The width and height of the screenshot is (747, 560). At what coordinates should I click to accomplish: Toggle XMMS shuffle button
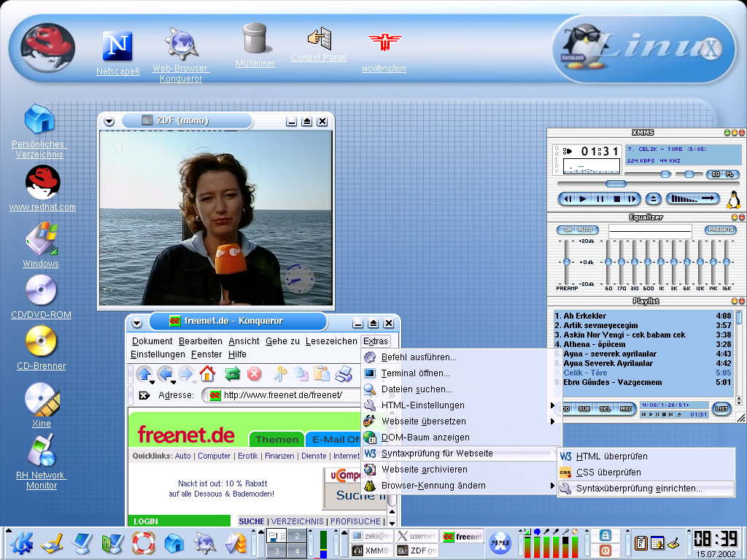point(683,198)
